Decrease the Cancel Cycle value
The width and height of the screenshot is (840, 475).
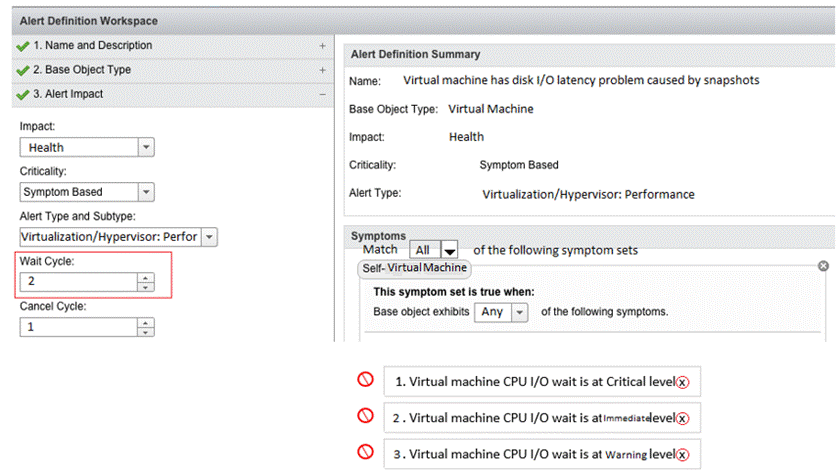pos(146,331)
